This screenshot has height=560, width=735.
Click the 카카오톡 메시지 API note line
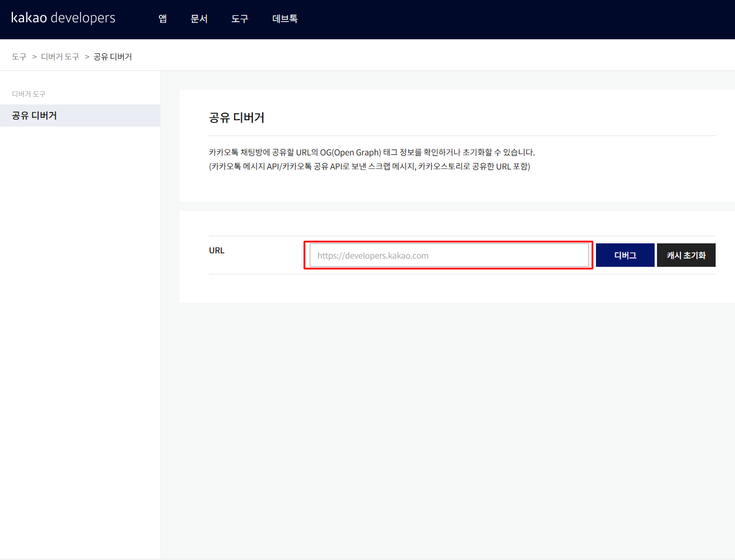pyautogui.click(x=369, y=167)
